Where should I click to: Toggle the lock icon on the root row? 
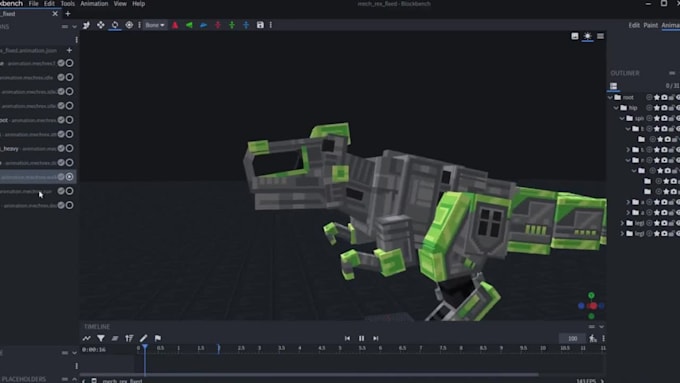(x=671, y=97)
